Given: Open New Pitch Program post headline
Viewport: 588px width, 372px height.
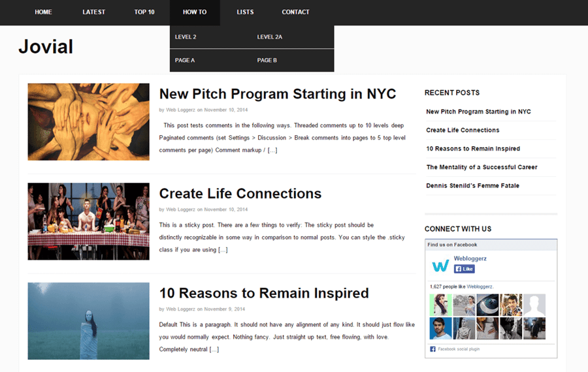Looking at the screenshot, I should [x=278, y=94].
